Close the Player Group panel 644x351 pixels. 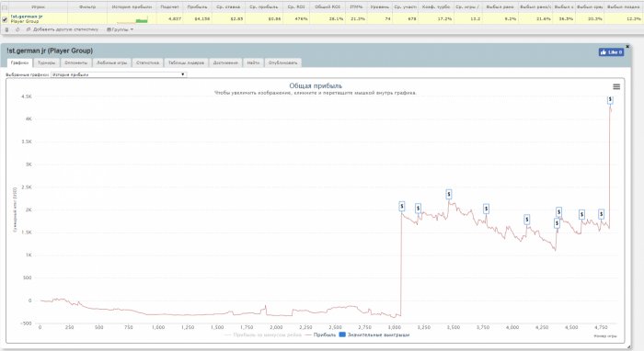(627, 46)
